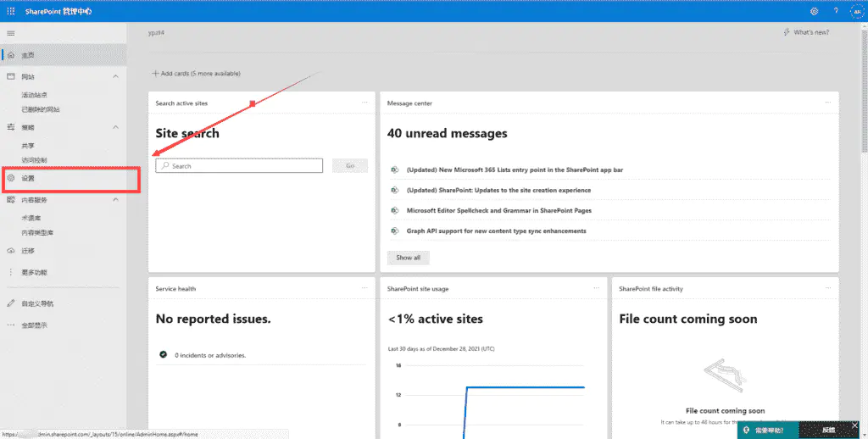Click green check icon in Service health
This screenshot has height=439, width=868.
(164, 354)
